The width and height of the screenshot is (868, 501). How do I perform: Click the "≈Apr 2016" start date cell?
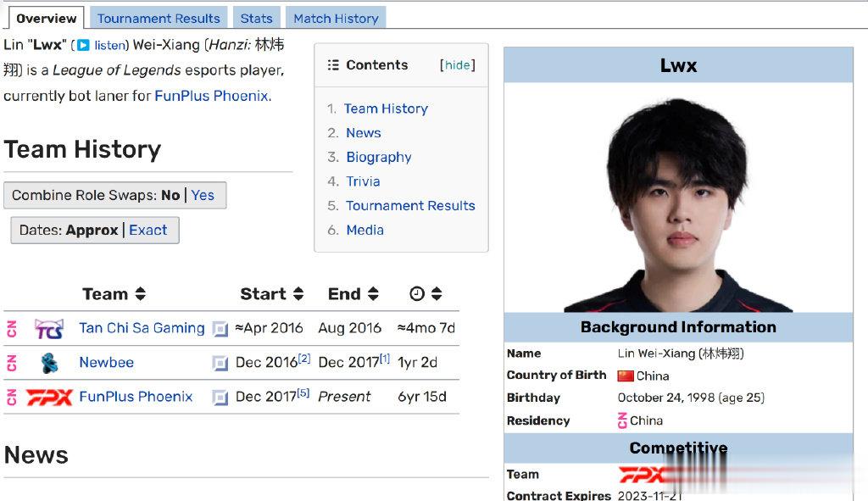269,328
